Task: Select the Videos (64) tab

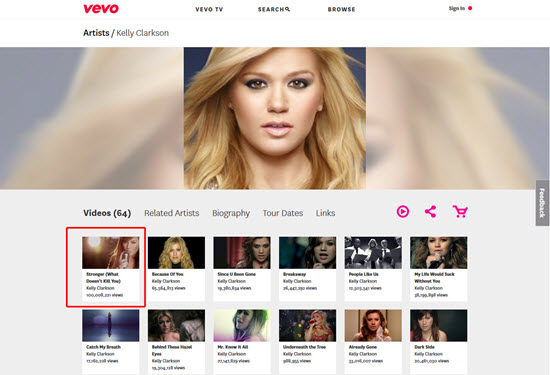Action: (107, 213)
